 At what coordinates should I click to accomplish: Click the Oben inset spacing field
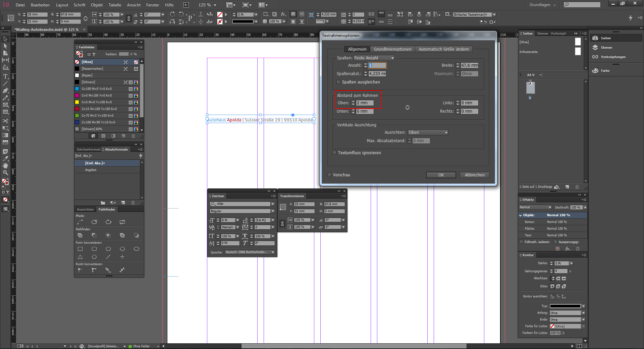coord(365,103)
